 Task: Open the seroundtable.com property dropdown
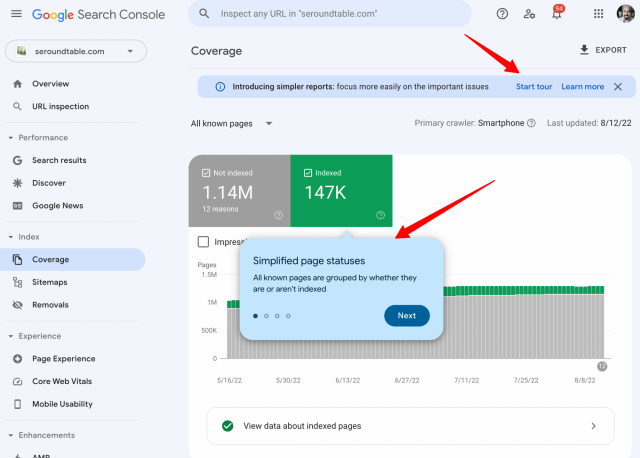pos(76,51)
